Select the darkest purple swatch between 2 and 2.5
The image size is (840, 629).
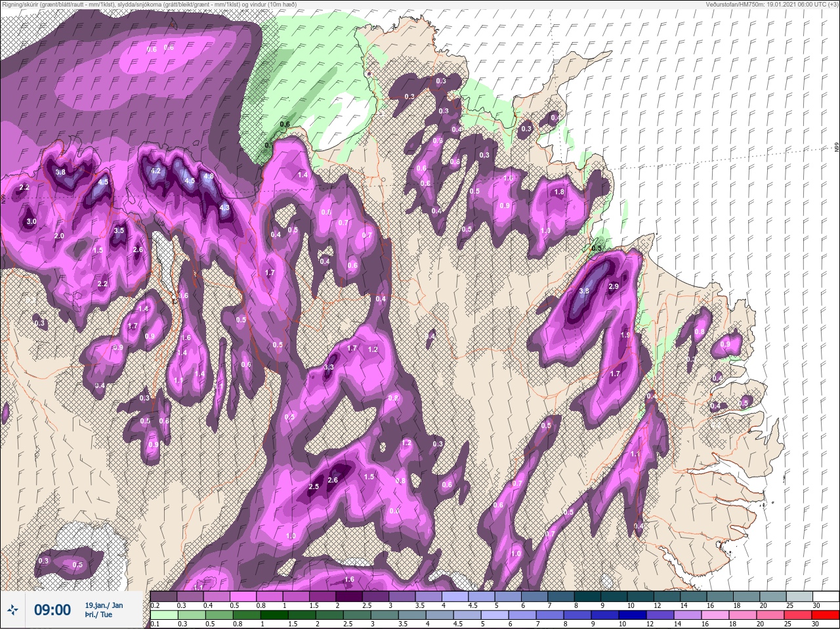click(349, 596)
